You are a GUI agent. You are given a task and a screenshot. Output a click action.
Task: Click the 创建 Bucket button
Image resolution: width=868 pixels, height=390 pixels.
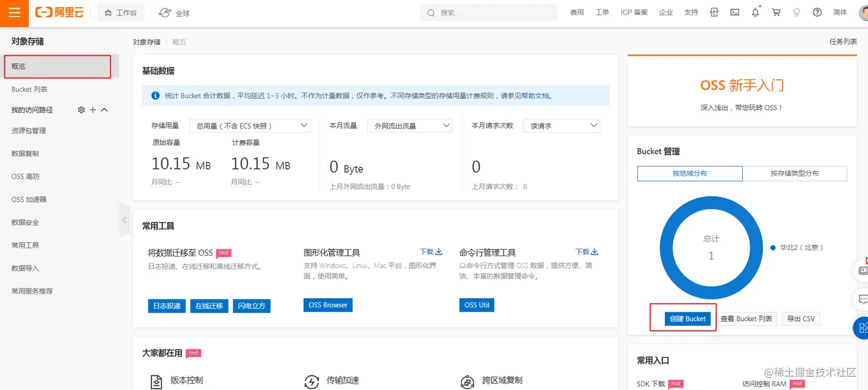(688, 319)
